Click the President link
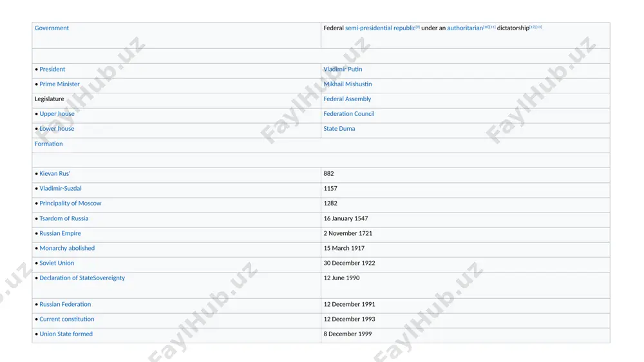Viewport: 644px width, 362px height. pyautogui.click(x=52, y=69)
